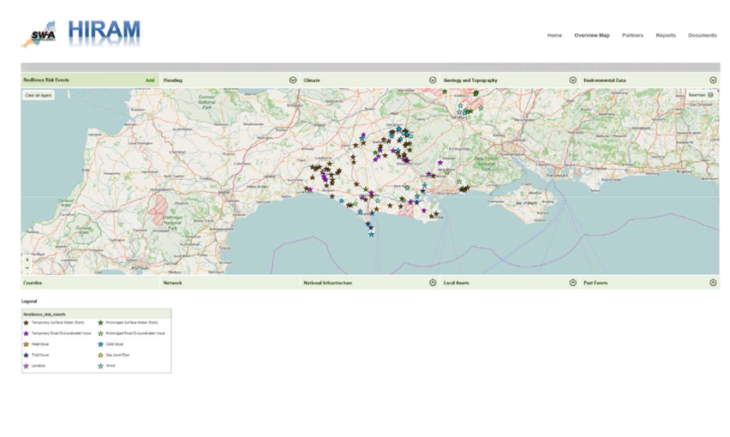730x437 pixels.
Task: Click the HIRAM SWA logo
Action: pos(81,34)
